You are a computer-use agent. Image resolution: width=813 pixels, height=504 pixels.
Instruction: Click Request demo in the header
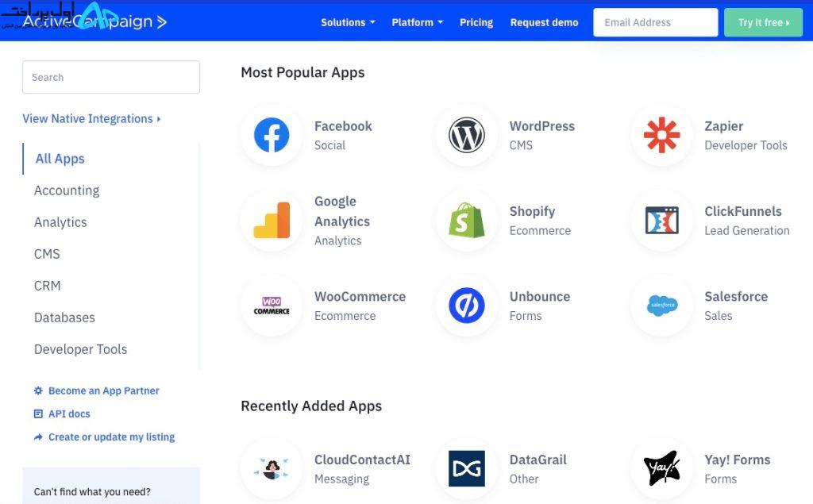[544, 22]
